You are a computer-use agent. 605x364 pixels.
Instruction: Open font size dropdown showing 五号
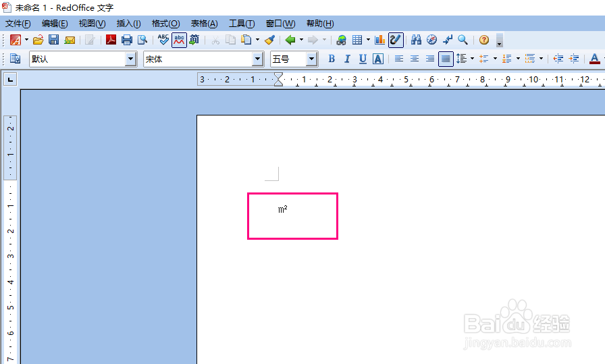pyautogui.click(x=312, y=59)
